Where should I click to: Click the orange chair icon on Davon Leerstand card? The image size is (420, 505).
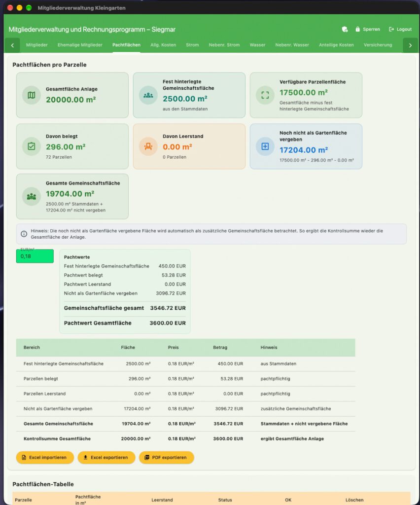click(148, 146)
